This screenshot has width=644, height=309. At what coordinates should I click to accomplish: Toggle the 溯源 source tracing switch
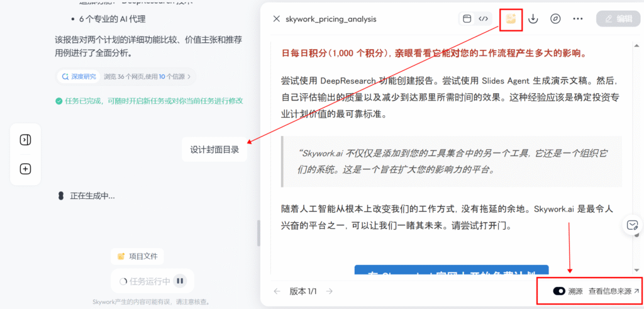pos(559,291)
